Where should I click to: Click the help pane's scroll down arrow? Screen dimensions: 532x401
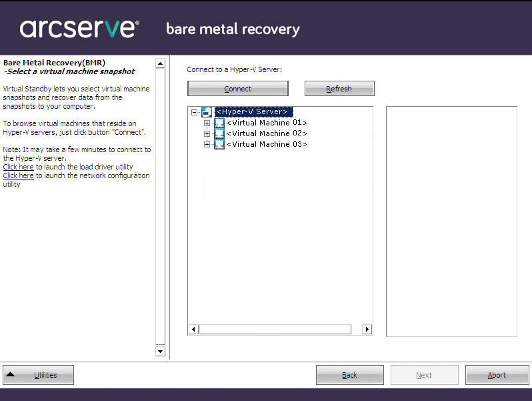click(x=161, y=351)
